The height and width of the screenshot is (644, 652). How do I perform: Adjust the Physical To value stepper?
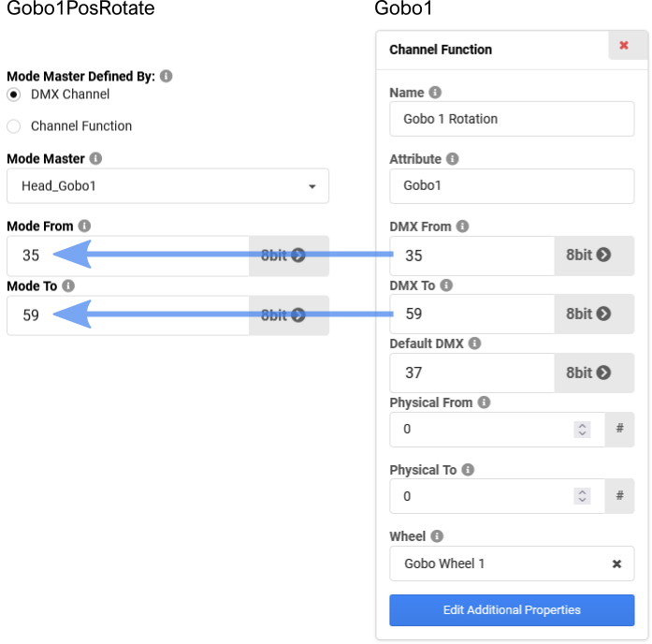pyautogui.click(x=583, y=496)
